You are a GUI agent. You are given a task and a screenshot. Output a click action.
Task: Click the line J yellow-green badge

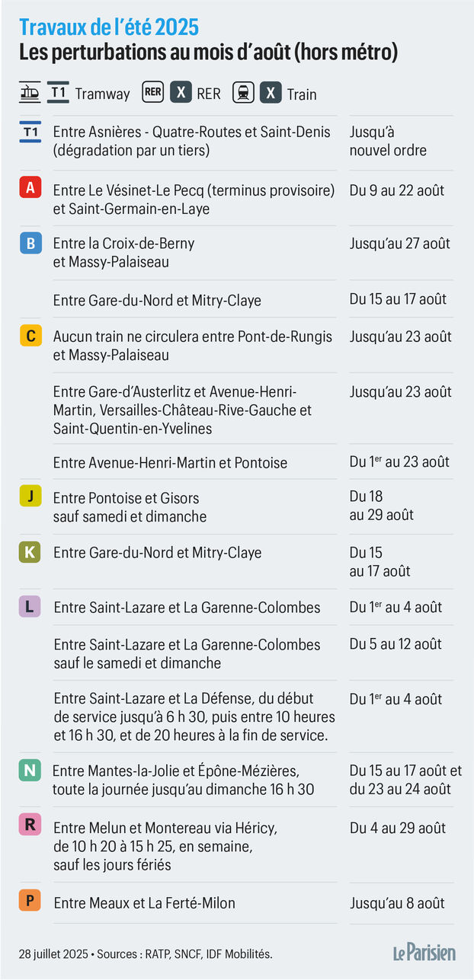[x=30, y=496]
